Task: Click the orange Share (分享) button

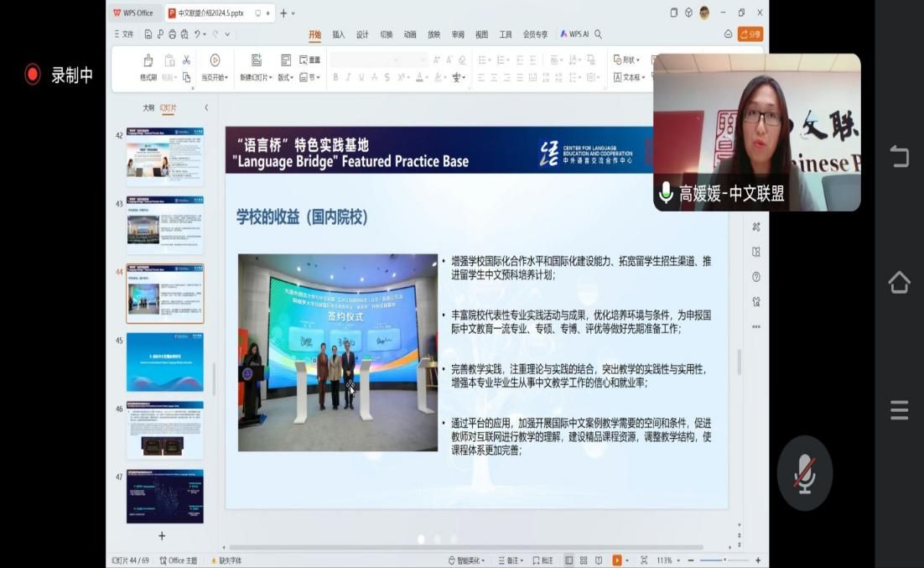Action: click(750, 34)
